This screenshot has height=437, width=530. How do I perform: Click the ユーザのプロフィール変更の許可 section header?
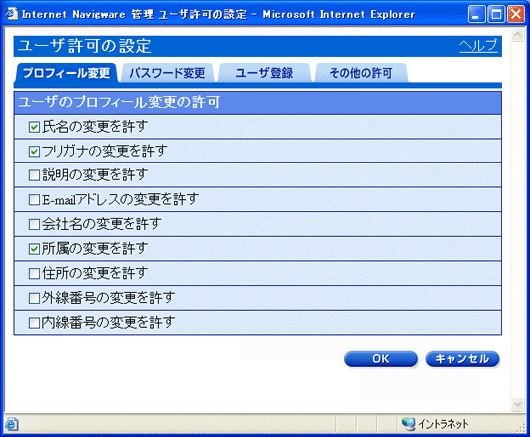coord(258,102)
